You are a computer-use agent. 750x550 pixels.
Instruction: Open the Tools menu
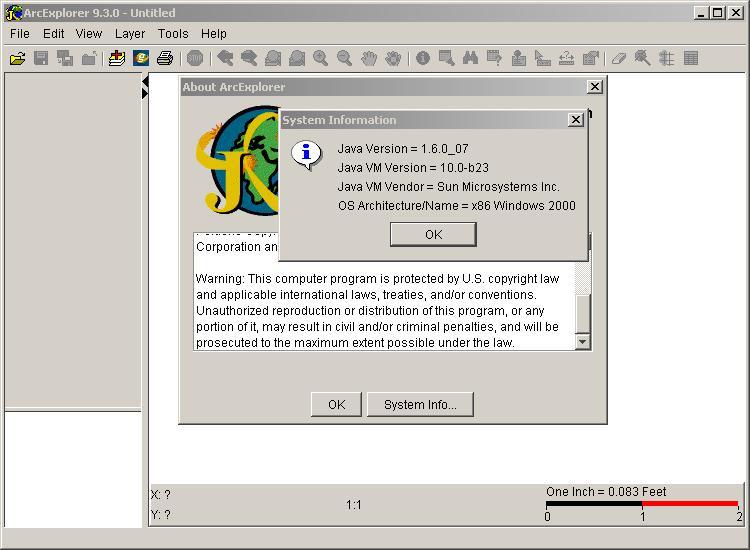173,34
